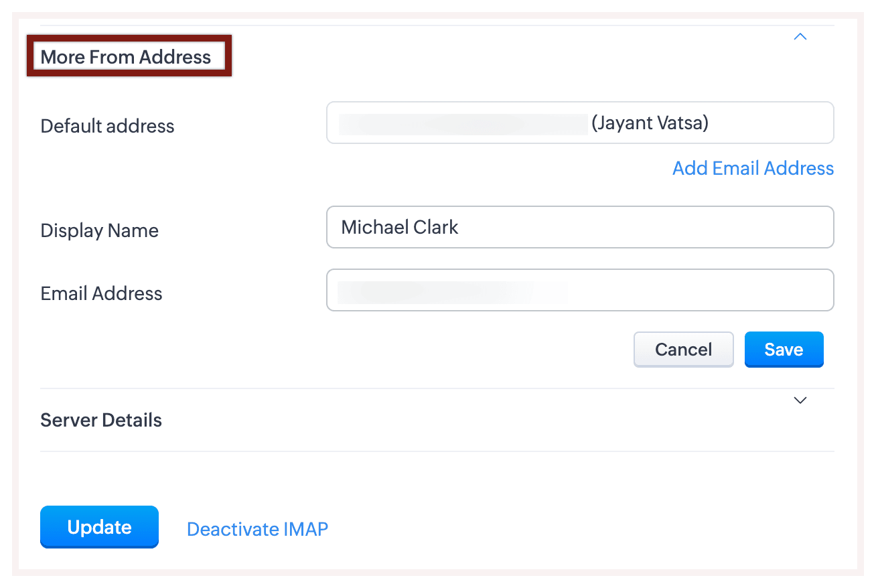Click the Display Name label
The width and height of the screenshot is (876, 588).
pos(100,230)
